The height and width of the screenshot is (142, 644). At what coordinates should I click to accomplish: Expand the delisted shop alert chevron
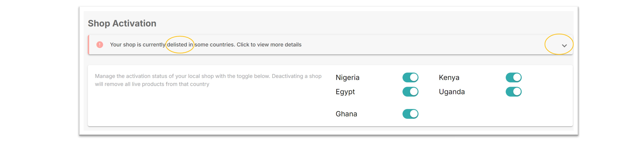(564, 46)
